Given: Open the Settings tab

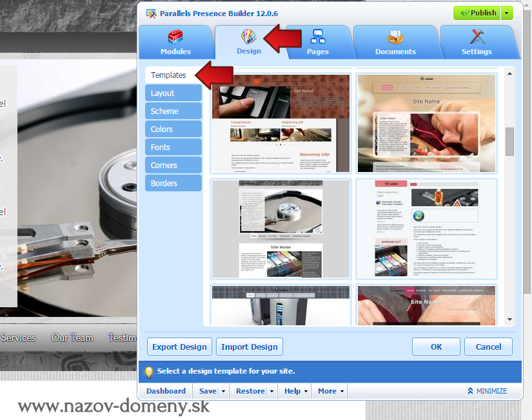Looking at the screenshot, I should coord(477,43).
